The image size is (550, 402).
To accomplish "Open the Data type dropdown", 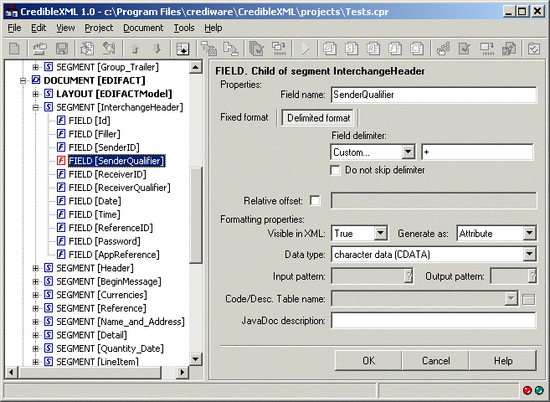I will tap(529, 254).
